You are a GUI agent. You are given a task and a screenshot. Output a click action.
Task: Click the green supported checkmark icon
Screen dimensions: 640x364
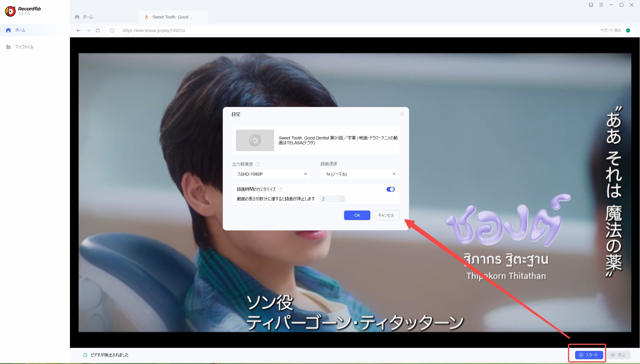tap(628, 30)
